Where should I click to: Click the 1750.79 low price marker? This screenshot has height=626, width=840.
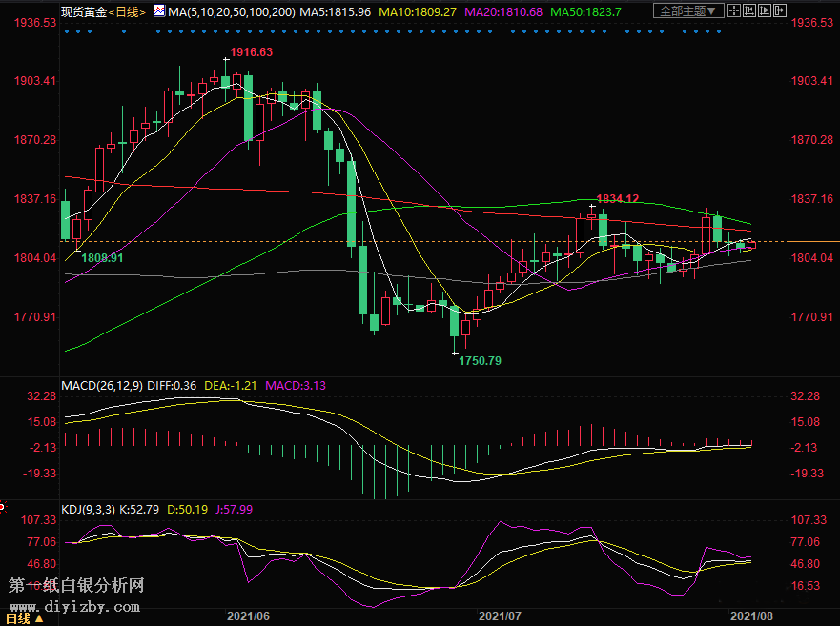click(480, 361)
